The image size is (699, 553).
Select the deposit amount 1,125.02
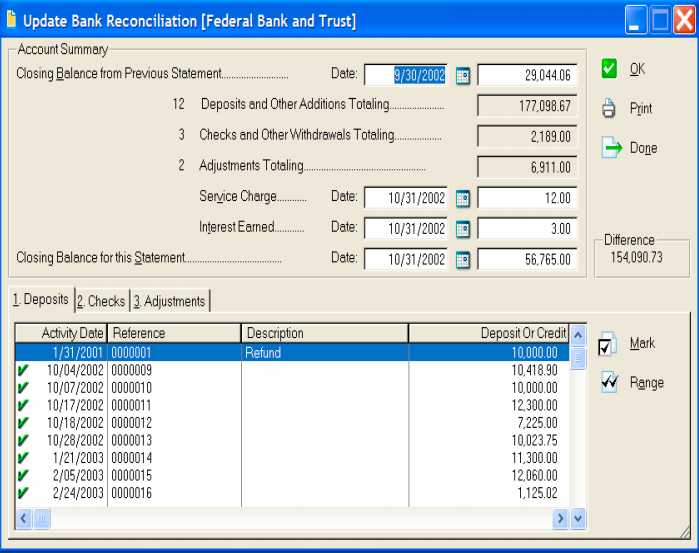[537, 493]
